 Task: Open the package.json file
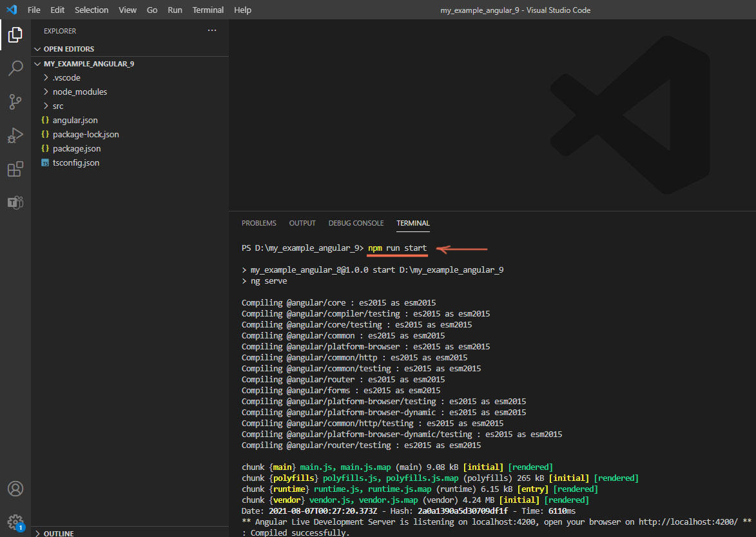[x=77, y=148]
